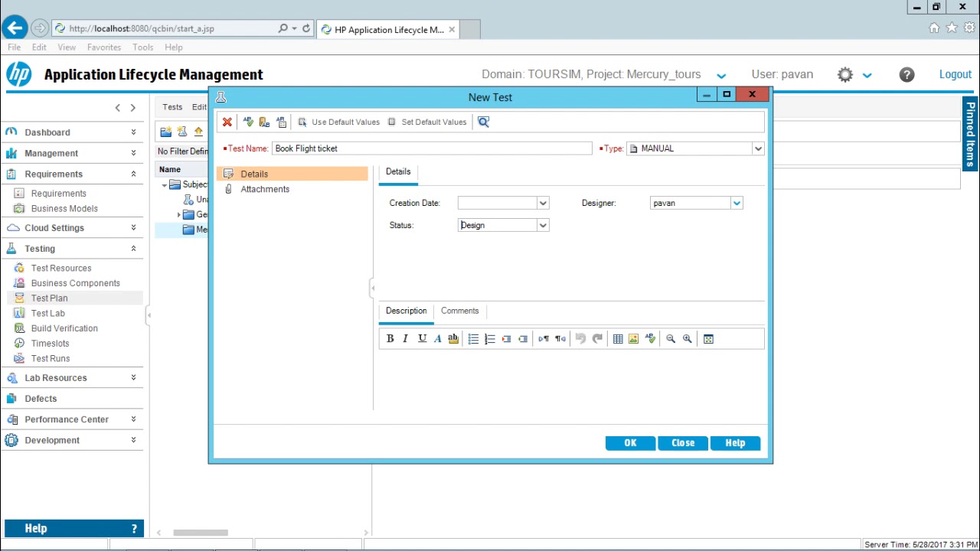Insert a table in the description
Image resolution: width=980 pixels, height=551 pixels.
pos(618,339)
